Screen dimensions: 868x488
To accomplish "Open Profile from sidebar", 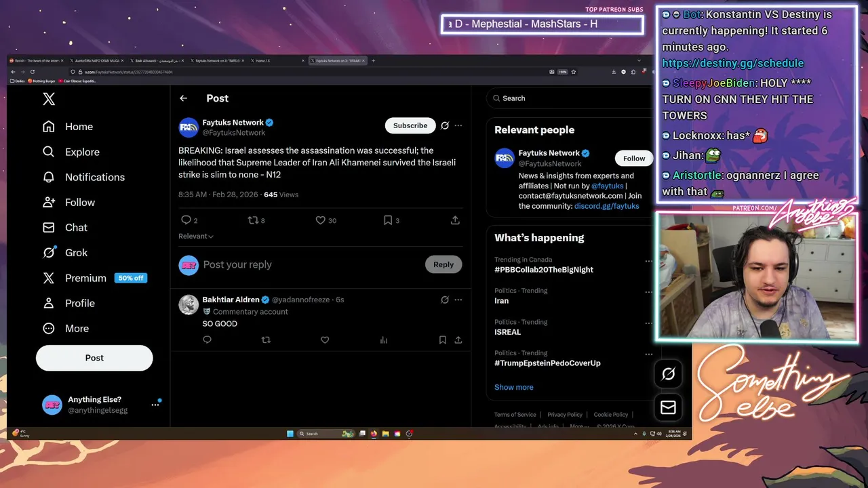I will click(68, 303).
